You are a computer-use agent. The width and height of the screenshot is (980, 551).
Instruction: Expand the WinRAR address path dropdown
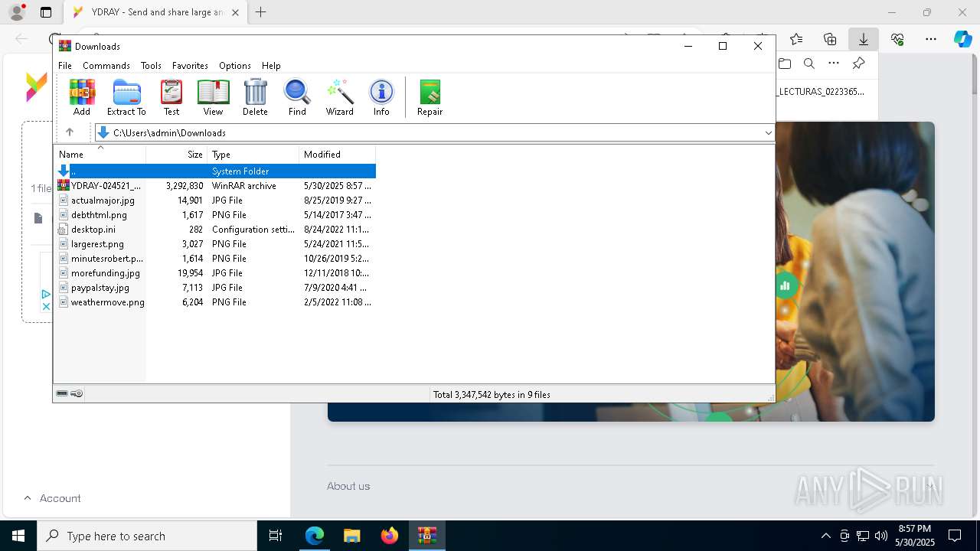pos(768,132)
